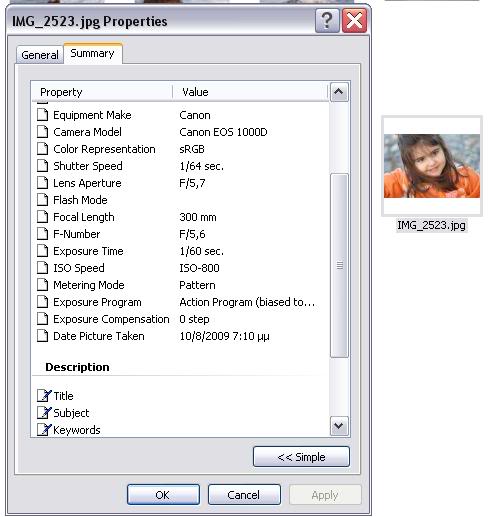
Task: Confirm with the OK button
Action: 163,495
